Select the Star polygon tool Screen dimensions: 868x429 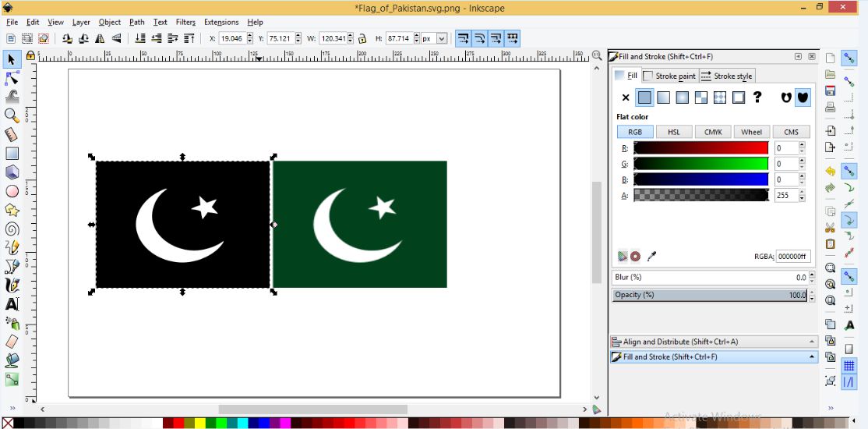12,210
